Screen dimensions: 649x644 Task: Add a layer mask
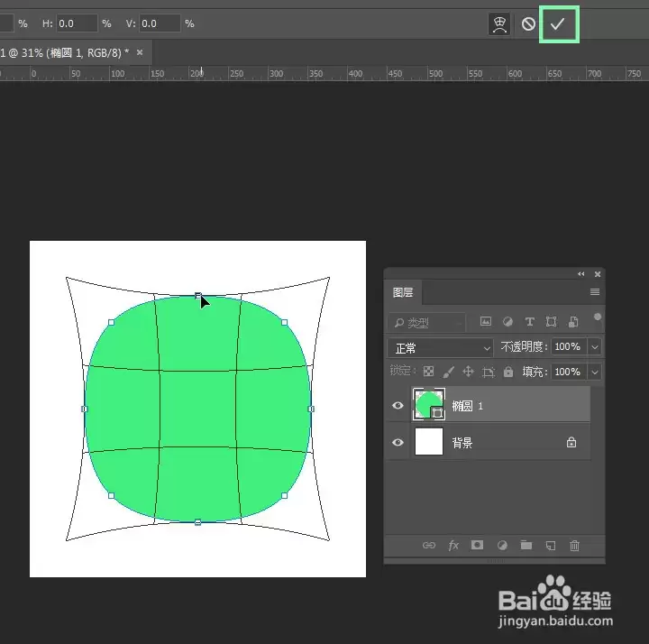tap(477, 545)
